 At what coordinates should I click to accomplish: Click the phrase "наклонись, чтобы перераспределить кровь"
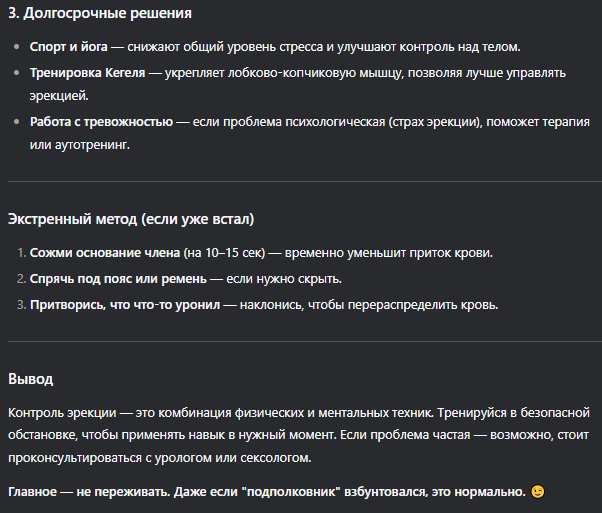[368, 304]
